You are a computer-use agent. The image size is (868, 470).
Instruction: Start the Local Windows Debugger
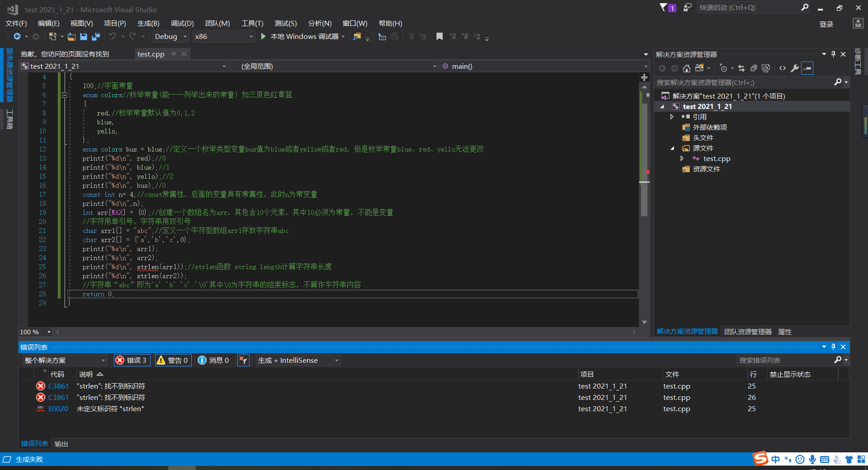pos(300,37)
